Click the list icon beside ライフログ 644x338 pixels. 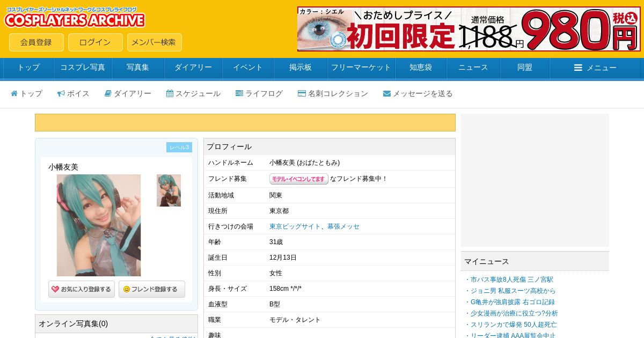(x=239, y=93)
